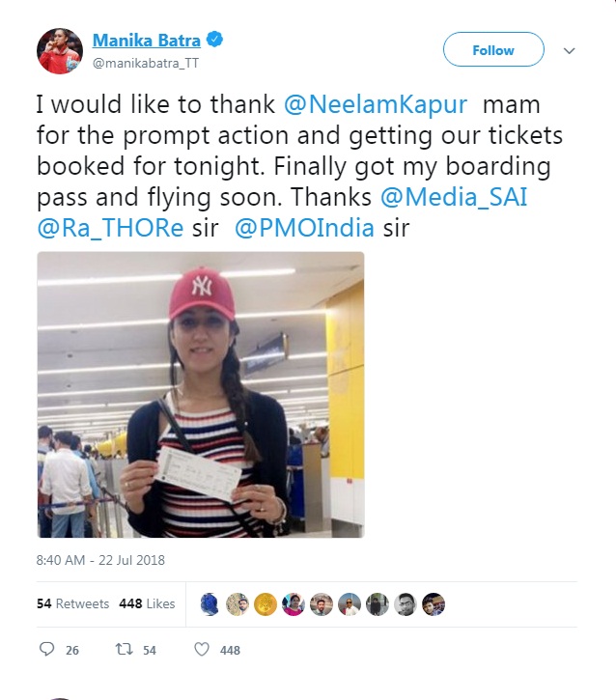
Task: Click the gold coin liker avatar
Action: pyautogui.click(x=266, y=604)
